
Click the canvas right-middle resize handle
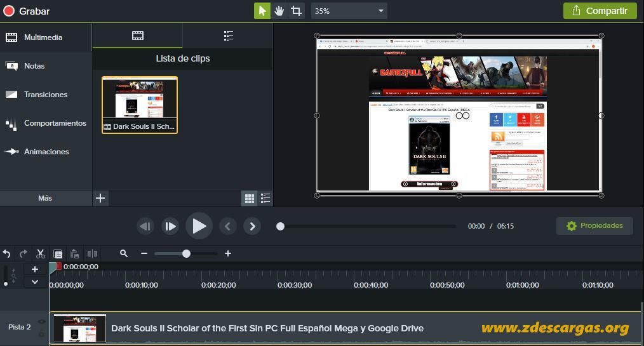point(601,116)
